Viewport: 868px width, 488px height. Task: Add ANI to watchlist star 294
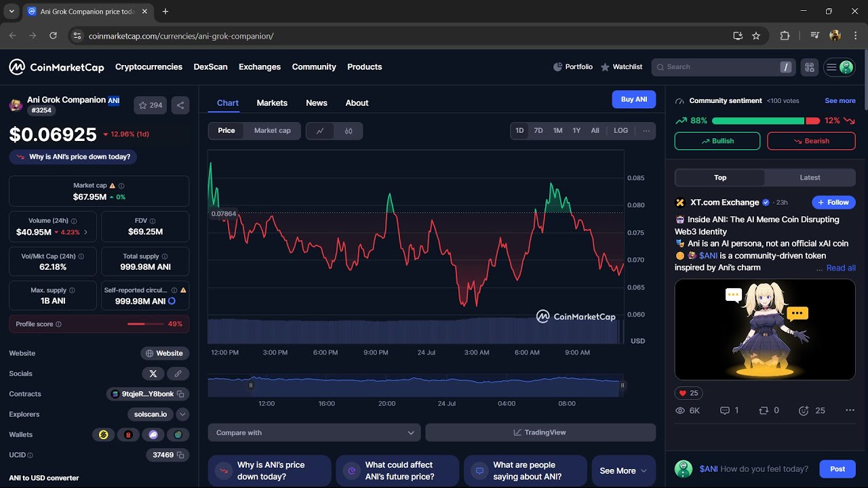pos(151,105)
